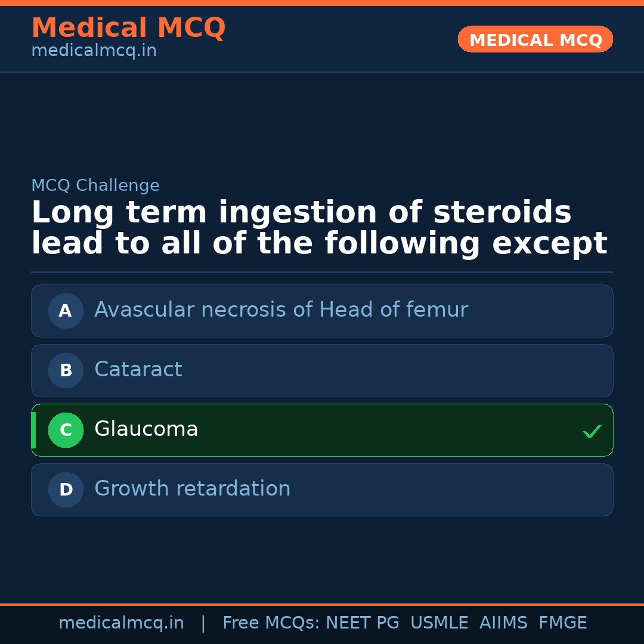The height and width of the screenshot is (644, 644).
Task: Click 'FMGE' in the footer
Action: pos(562,623)
